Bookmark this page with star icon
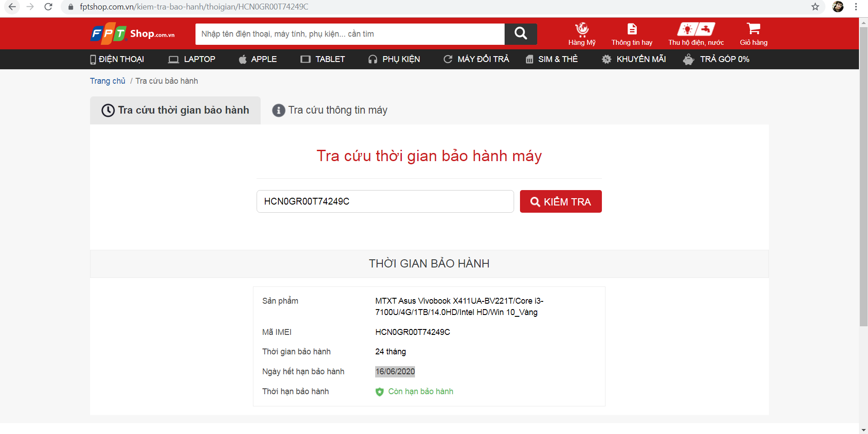868x434 pixels. [815, 7]
